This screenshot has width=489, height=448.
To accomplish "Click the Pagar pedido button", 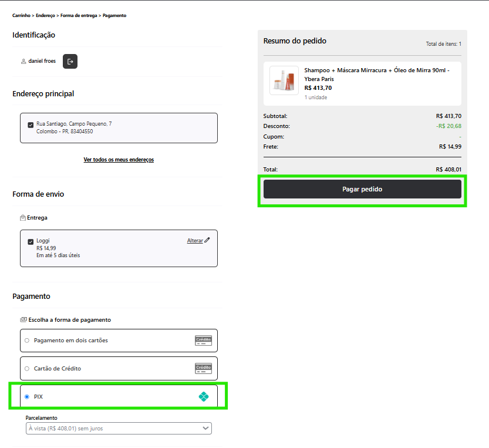I will coord(362,189).
